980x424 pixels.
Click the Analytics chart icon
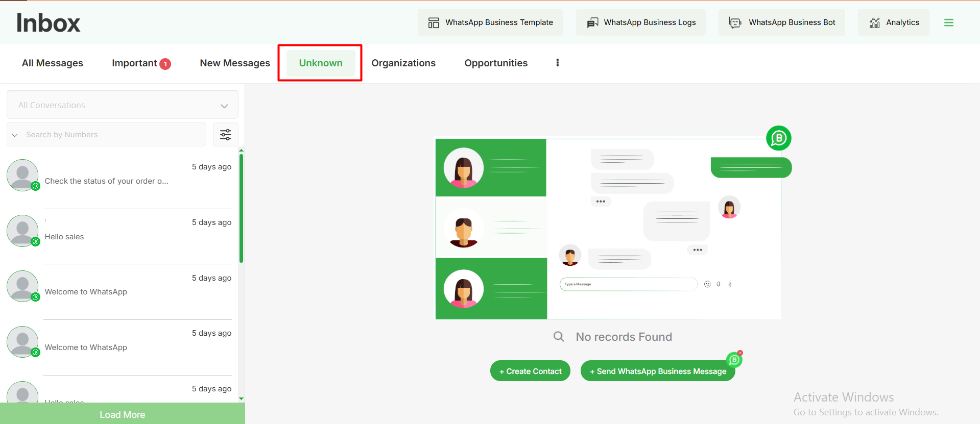coord(875,22)
